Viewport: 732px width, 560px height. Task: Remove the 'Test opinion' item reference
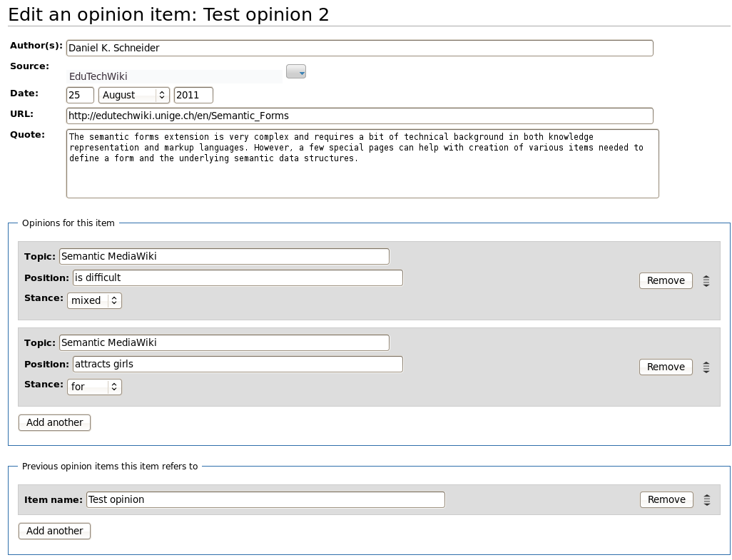(666, 499)
